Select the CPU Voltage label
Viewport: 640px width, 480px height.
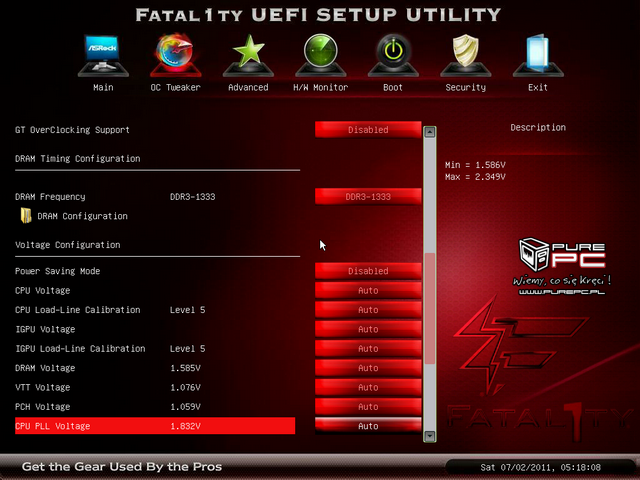click(42, 291)
